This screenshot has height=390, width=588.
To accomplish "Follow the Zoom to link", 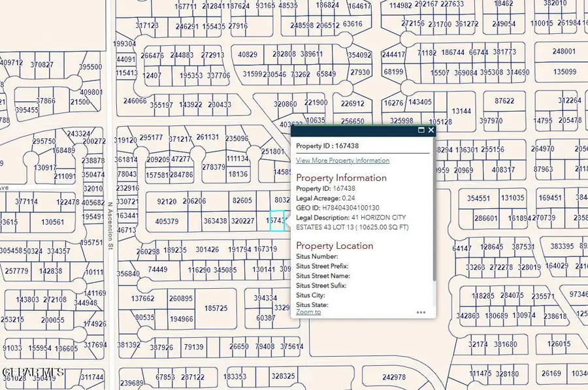I will tap(307, 312).
